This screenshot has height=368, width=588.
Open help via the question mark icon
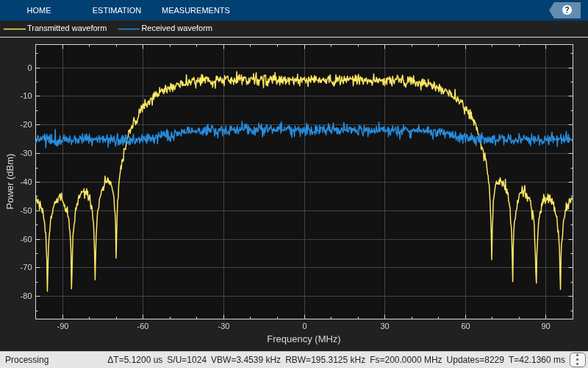[567, 10]
